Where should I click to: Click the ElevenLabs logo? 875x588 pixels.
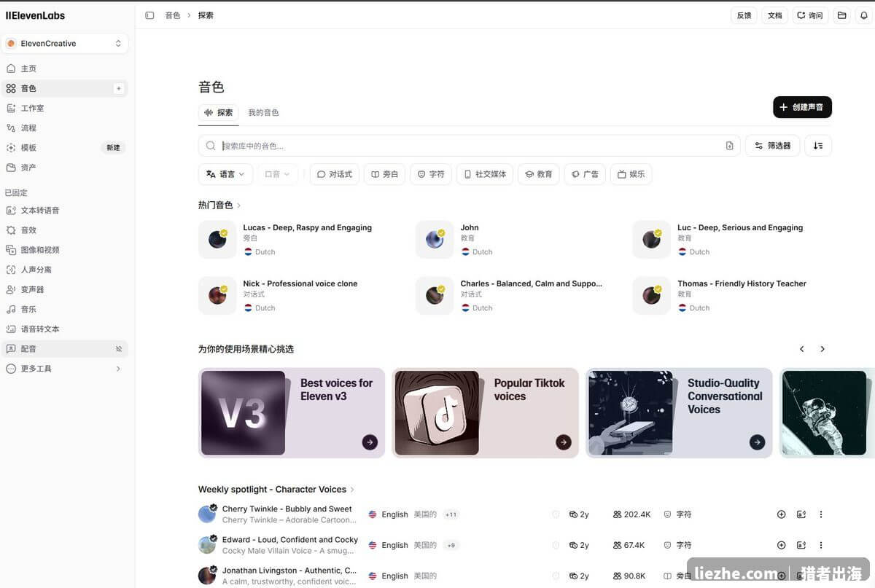coord(35,15)
